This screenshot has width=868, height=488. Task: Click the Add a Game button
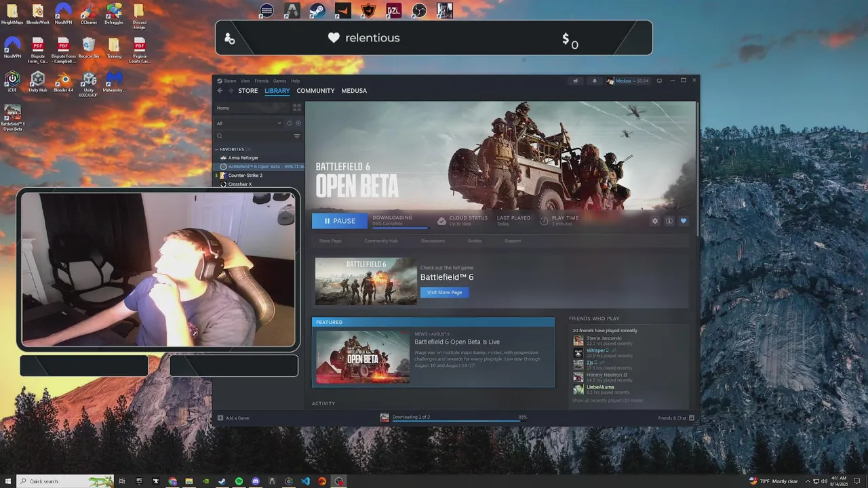click(x=233, y=418)
